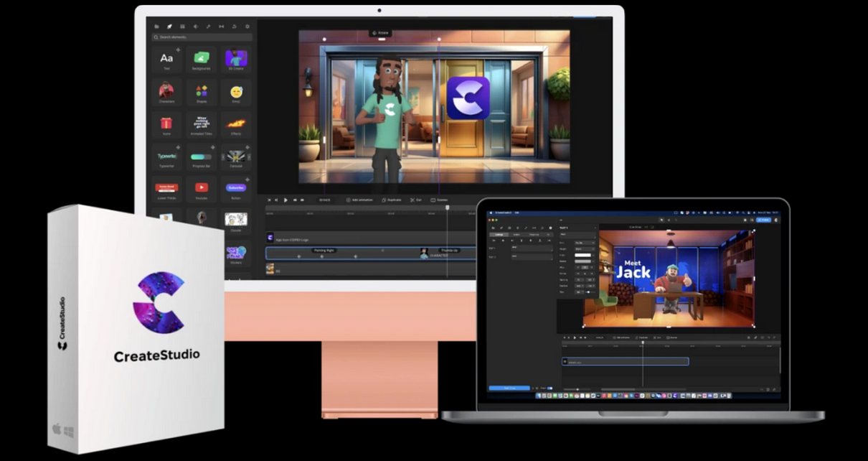Open the Font dropdown in text panel
Screen dimensions: 868x461
click(583, 243)
